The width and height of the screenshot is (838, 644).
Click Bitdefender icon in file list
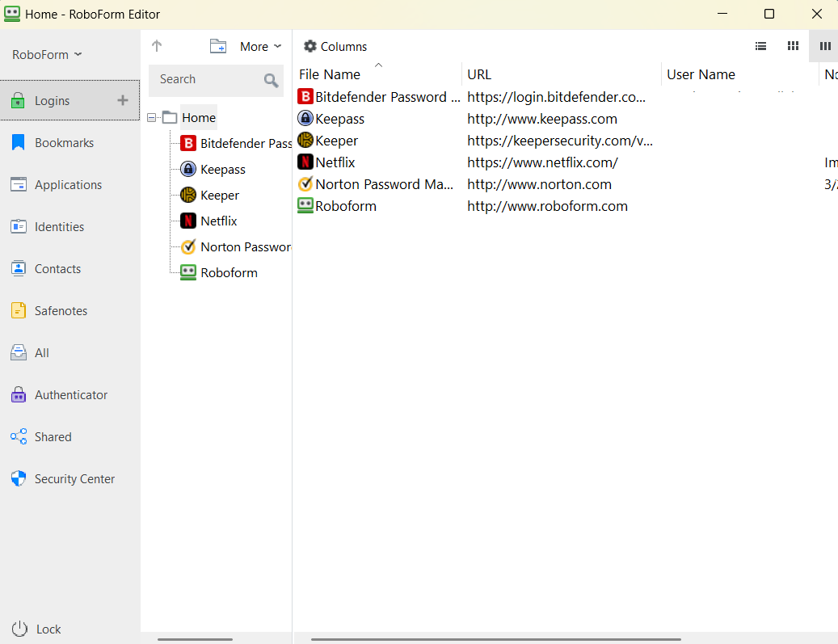tap(305, 97)
